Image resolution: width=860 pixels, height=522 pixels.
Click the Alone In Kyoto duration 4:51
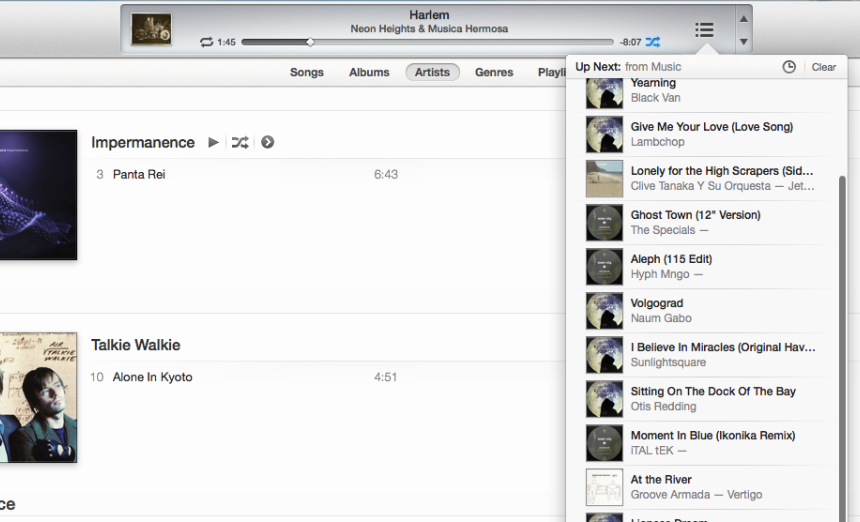(386, 377)
